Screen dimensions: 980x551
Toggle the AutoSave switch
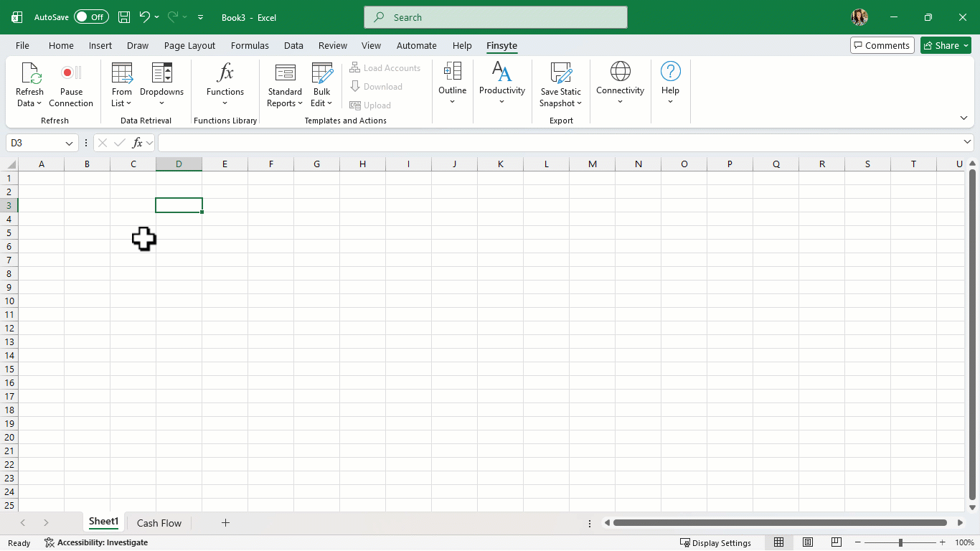pyautogui.click(x=91, y=17)
